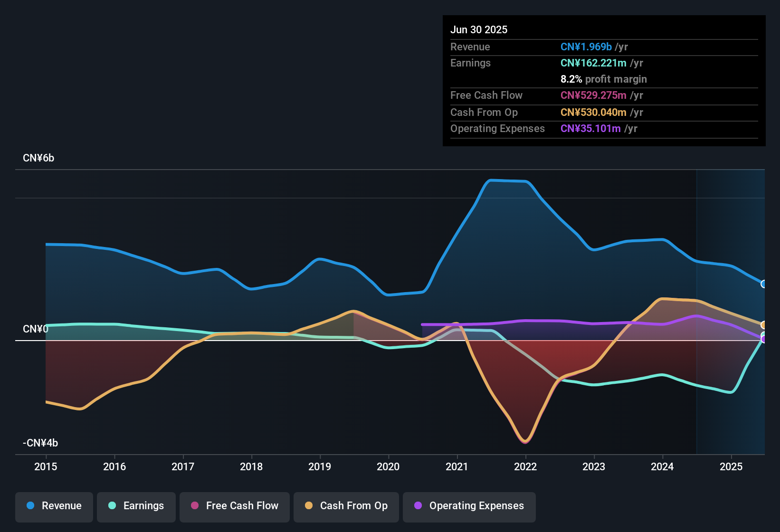This screenshot has width=780, height=532.
Task: Expand the Jun 30 2025 tooltip details
Action: 479,29
